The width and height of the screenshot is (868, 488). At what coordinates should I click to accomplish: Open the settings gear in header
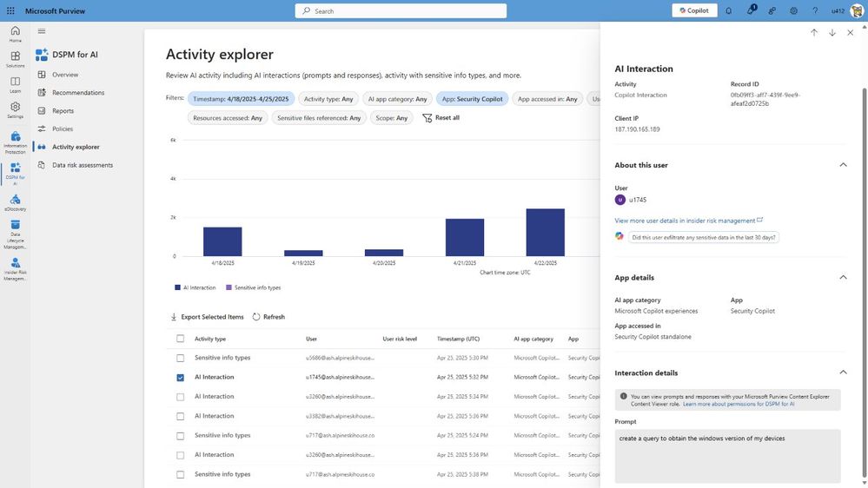pos(793,10)
